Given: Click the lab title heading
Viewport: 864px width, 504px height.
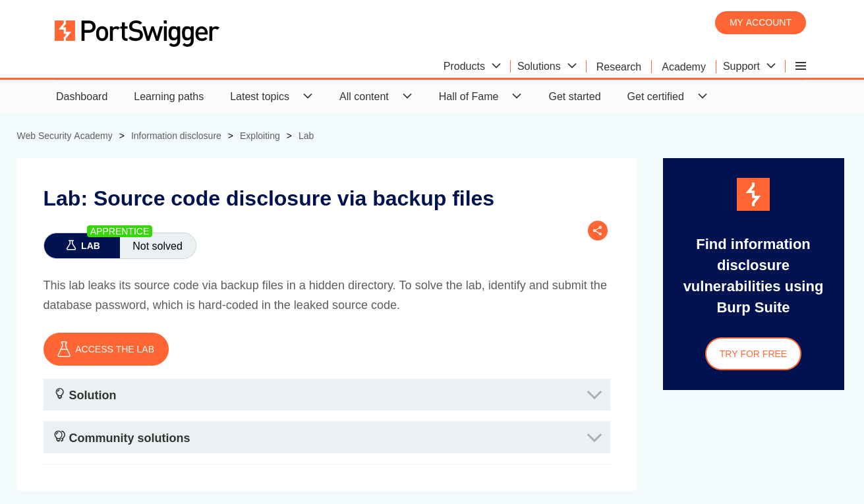Looking at the screenshot, I should tap(269, 198).
